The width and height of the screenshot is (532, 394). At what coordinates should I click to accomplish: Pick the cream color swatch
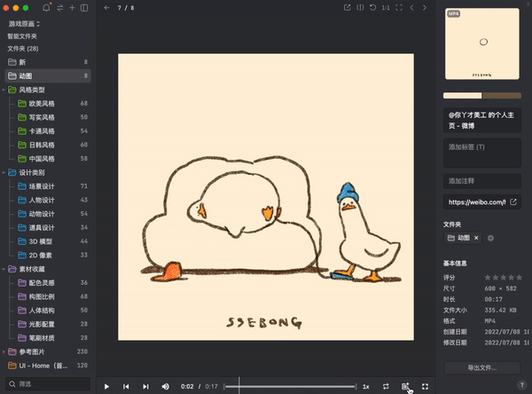click(463, 96)
